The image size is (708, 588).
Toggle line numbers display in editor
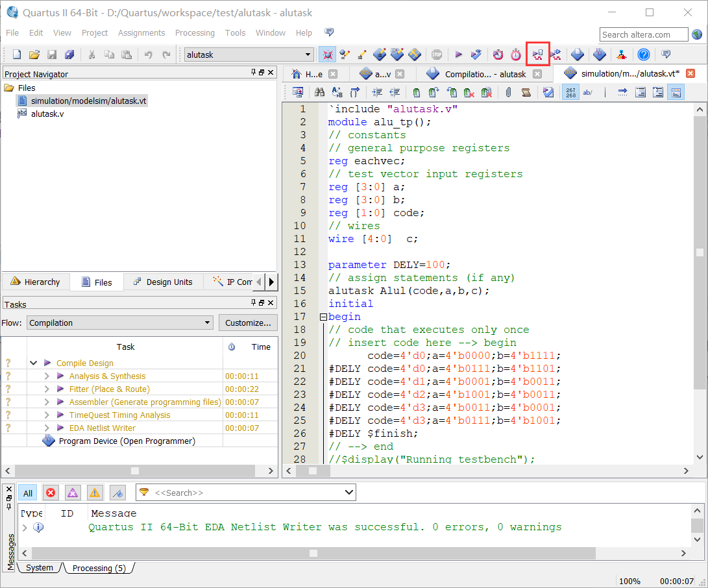570,92
